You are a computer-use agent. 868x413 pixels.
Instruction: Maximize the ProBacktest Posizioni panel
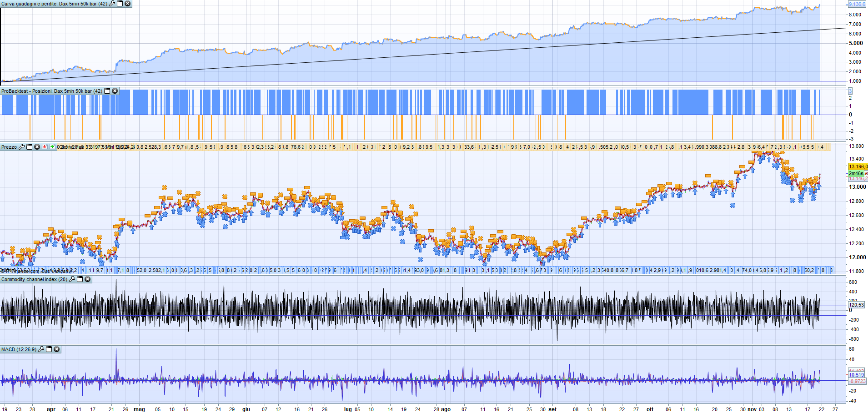(107, 91)
